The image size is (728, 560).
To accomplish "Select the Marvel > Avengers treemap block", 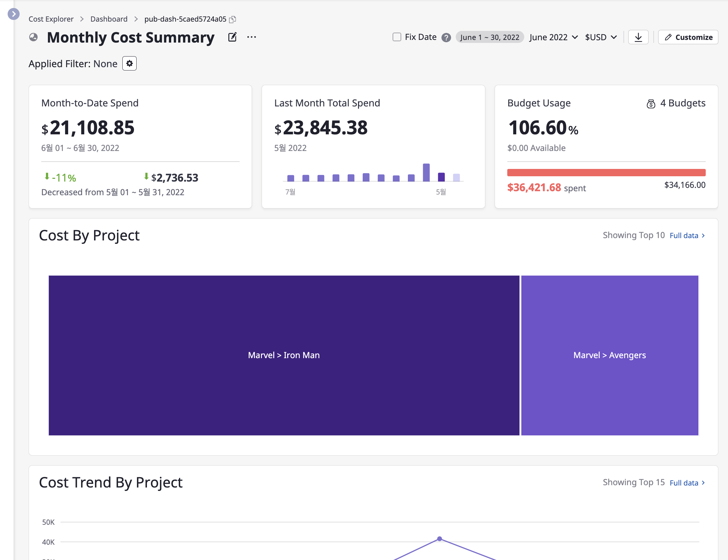I will coord(609,355).
